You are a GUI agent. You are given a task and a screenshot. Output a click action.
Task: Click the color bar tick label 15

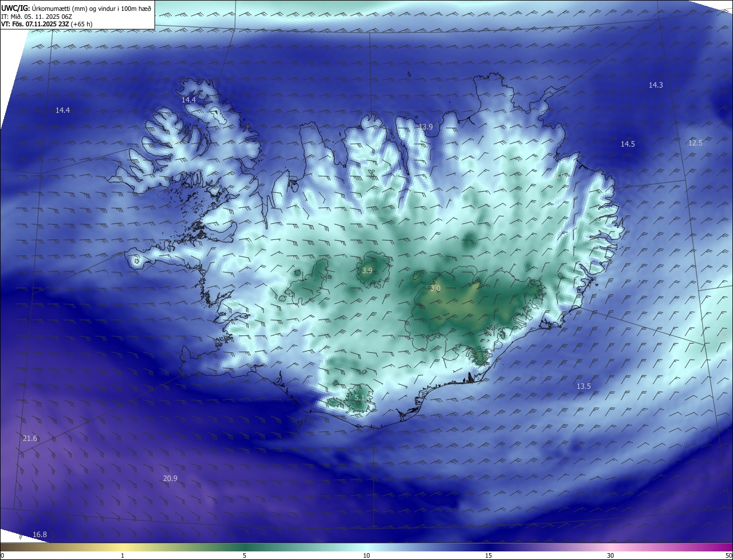pos(488,555)
